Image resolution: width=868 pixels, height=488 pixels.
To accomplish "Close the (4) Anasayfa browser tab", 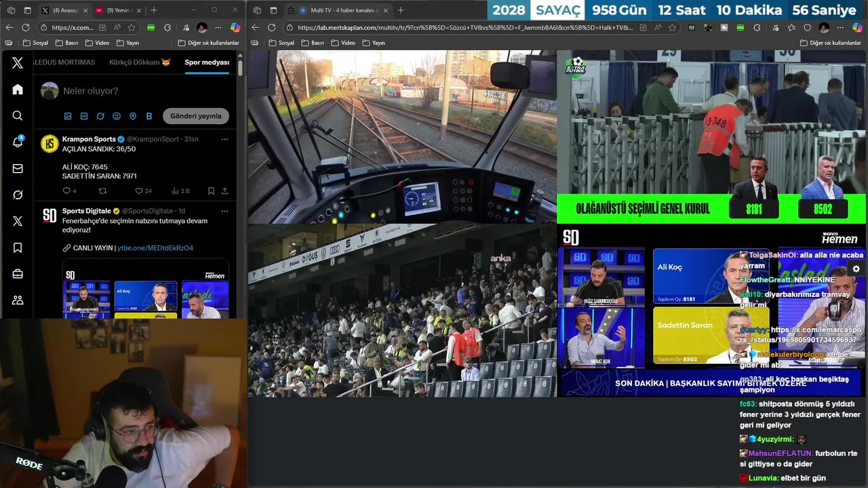I will point(85,10).
